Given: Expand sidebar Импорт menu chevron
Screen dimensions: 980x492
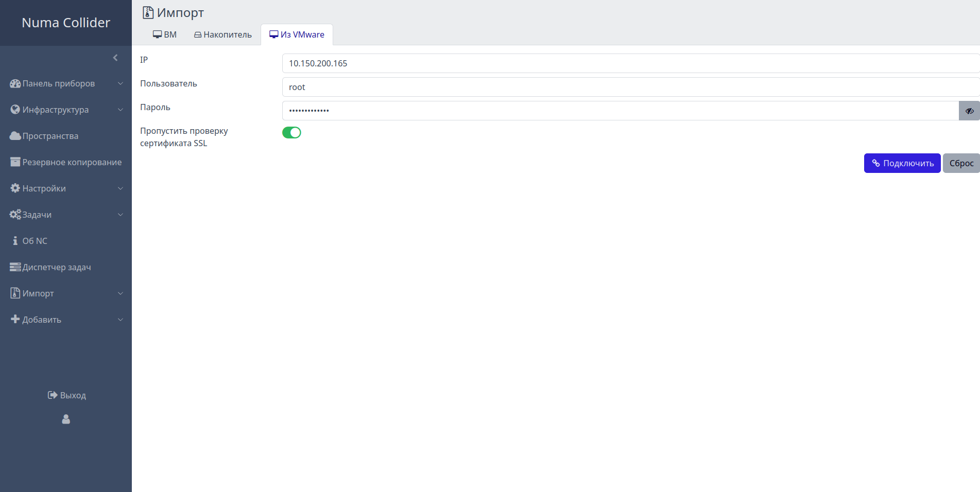Looking at the screenshot, I should pyautogui.click(x=121, y=293).
